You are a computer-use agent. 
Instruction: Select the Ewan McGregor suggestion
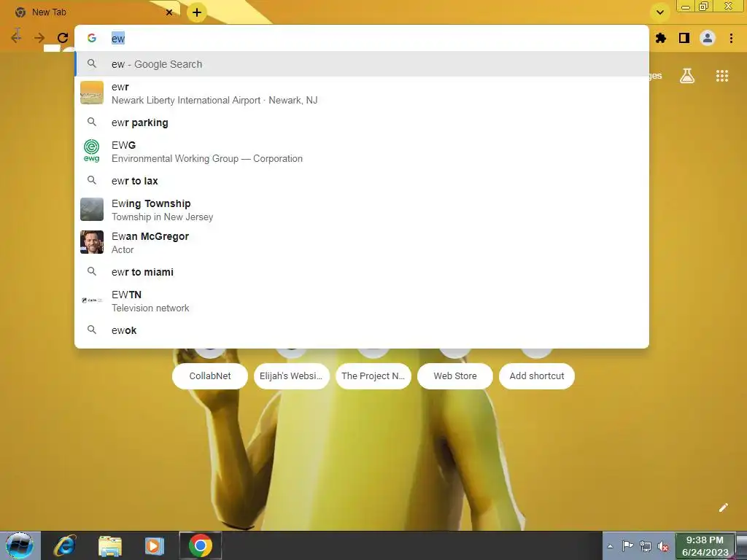(x=362, y=243)
